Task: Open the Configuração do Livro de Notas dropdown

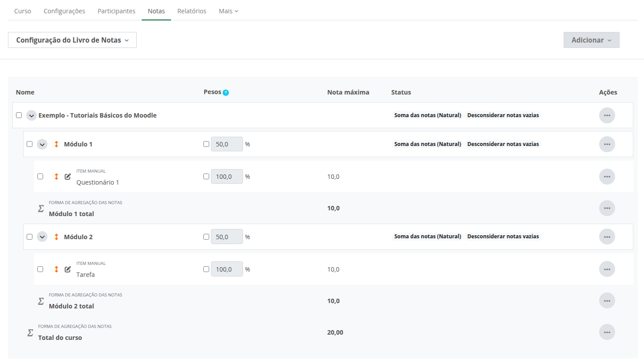Action: point(72,40)
